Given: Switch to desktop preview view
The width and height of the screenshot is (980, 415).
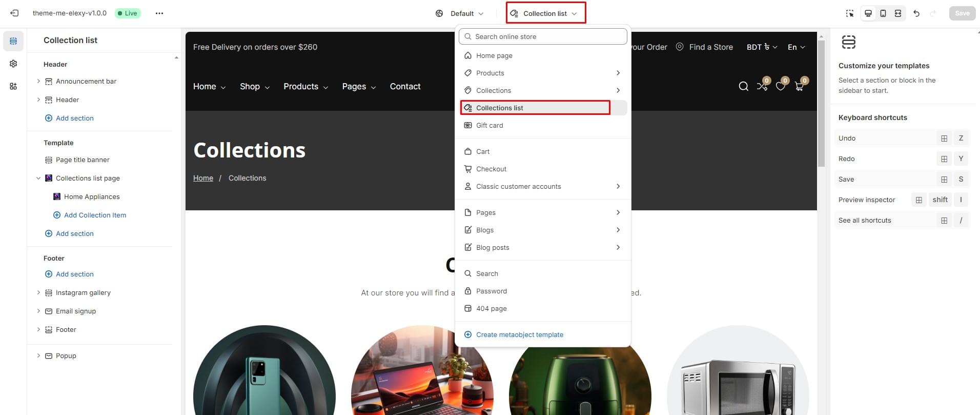Looking at the screenshot, I should click(x=868, y=13).
